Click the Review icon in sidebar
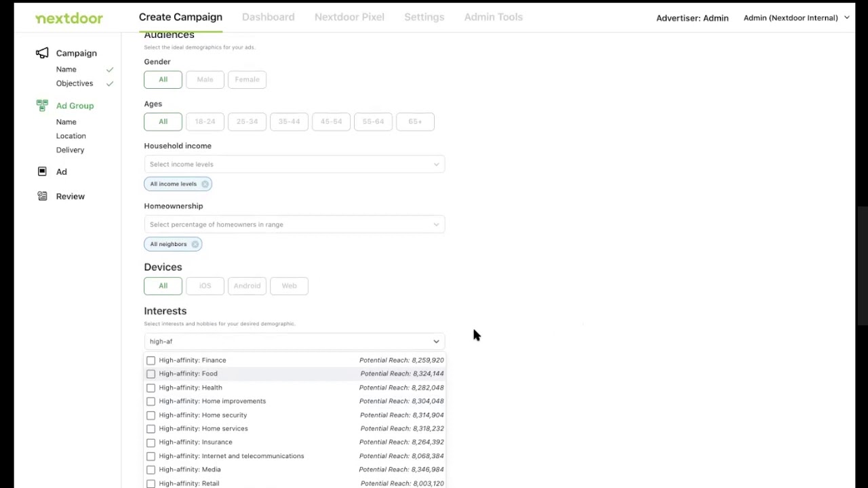 [42, 196]
